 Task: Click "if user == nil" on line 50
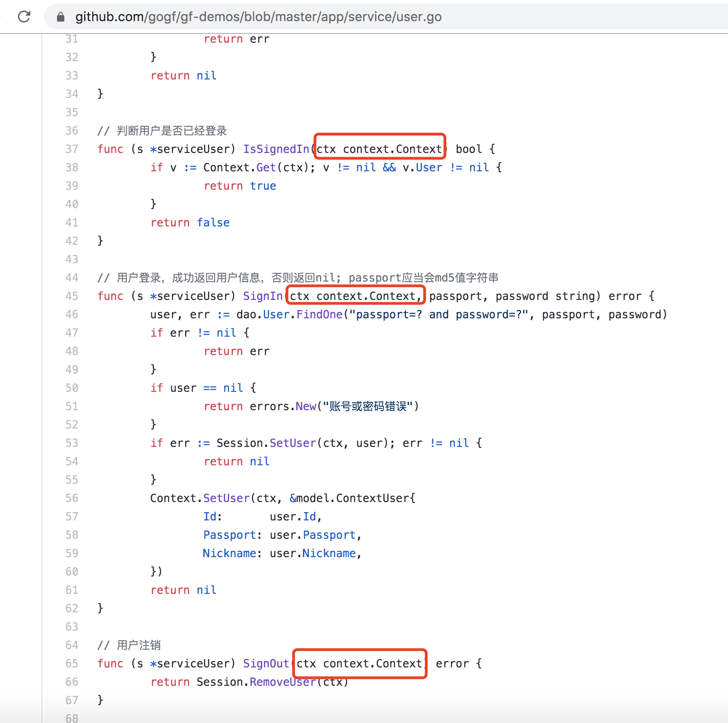point(197,388)
